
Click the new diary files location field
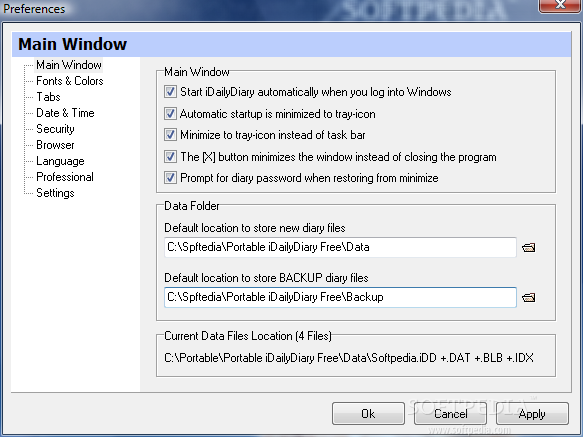coord(340,247)
